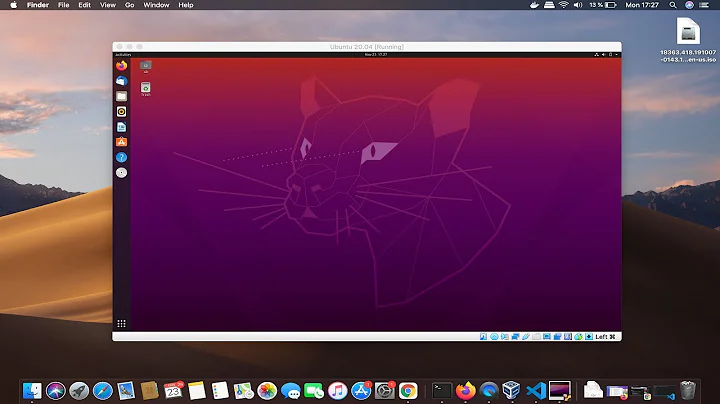The image size is (720, 404).
Task: Click Ubuntu volume indicator in top bar
Action: pos(603,55)
